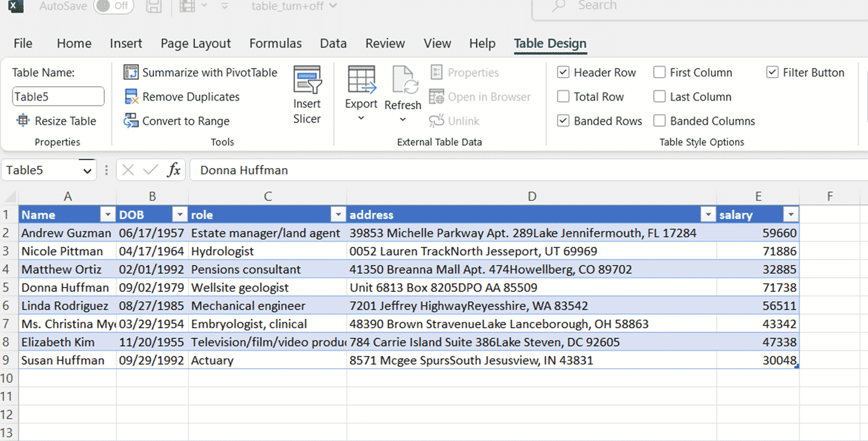Select the cell containing Actuary
868x441 pixels.
[268, 360]
